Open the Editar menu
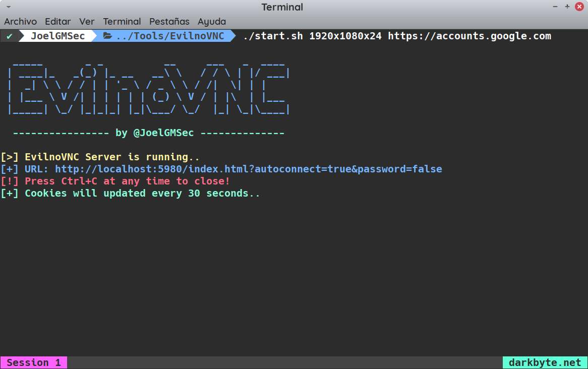Screen dimensions: 588x369 point(58,21)
